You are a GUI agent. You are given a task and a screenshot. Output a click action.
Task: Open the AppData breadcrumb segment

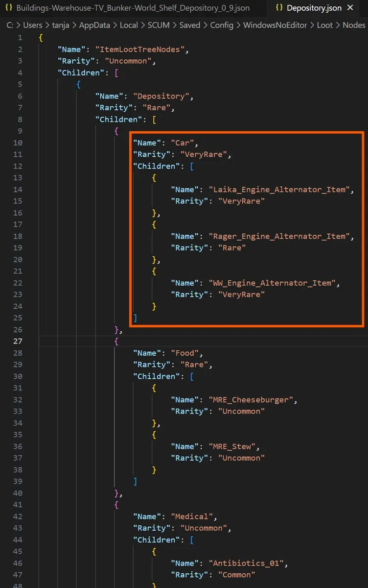tap(95, 25)
